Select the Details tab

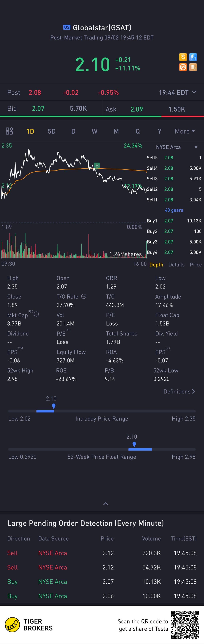pyautogui.click(x=177, y=265)
